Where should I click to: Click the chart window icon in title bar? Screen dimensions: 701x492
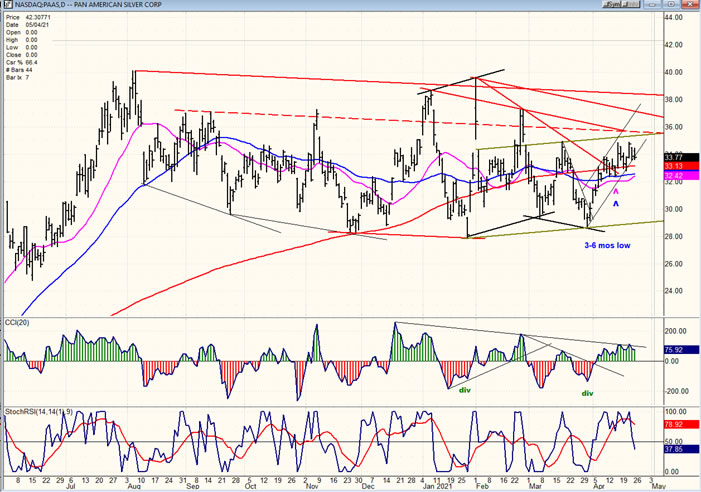point(7,4)
